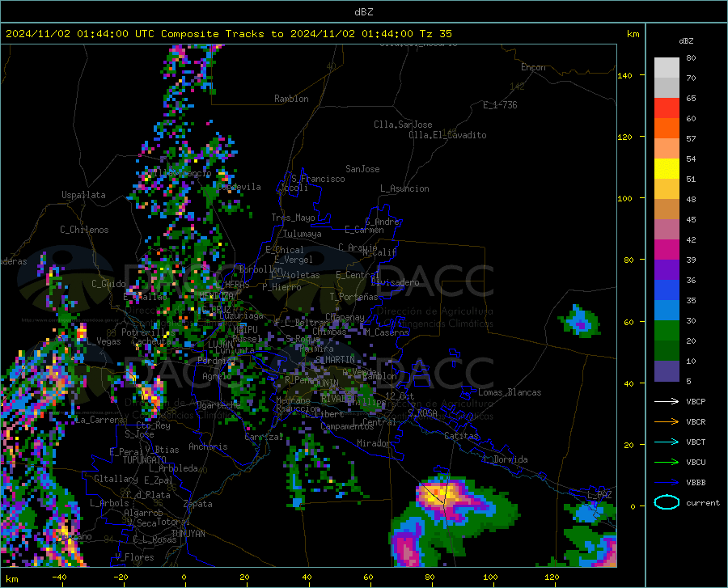Click the Ramblon label near the top
This screenshot has width=728, height=588.
point(291,99)
